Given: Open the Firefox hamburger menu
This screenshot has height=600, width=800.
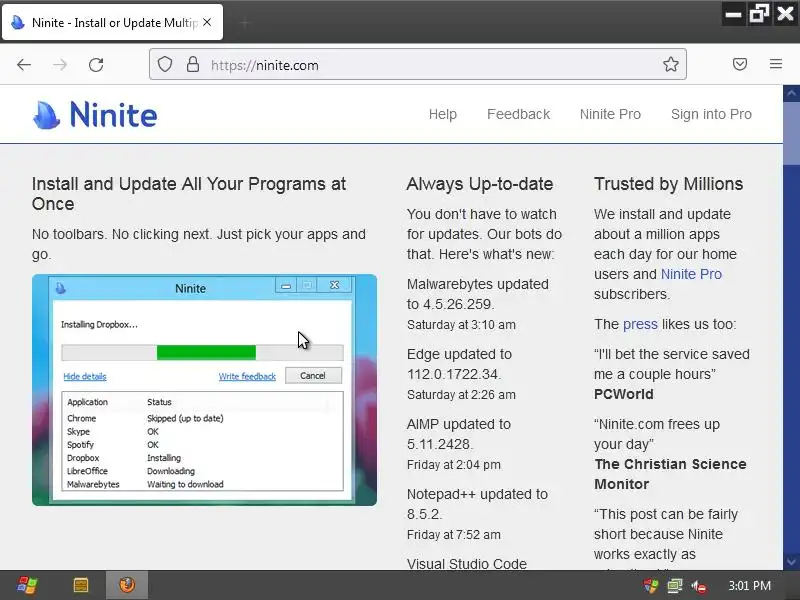Looking at the screenshot, I should click(776, 64).
